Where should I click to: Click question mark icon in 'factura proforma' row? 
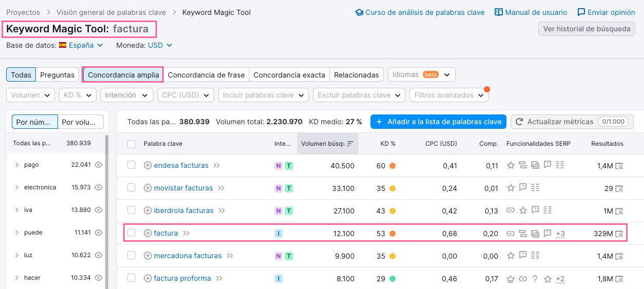point(535,279)
